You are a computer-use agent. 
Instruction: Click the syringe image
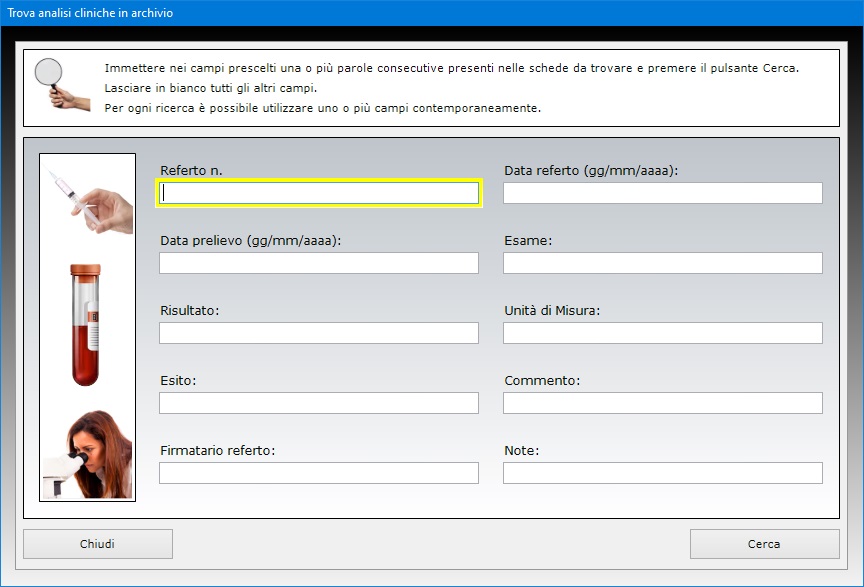[x=90, y=200]
